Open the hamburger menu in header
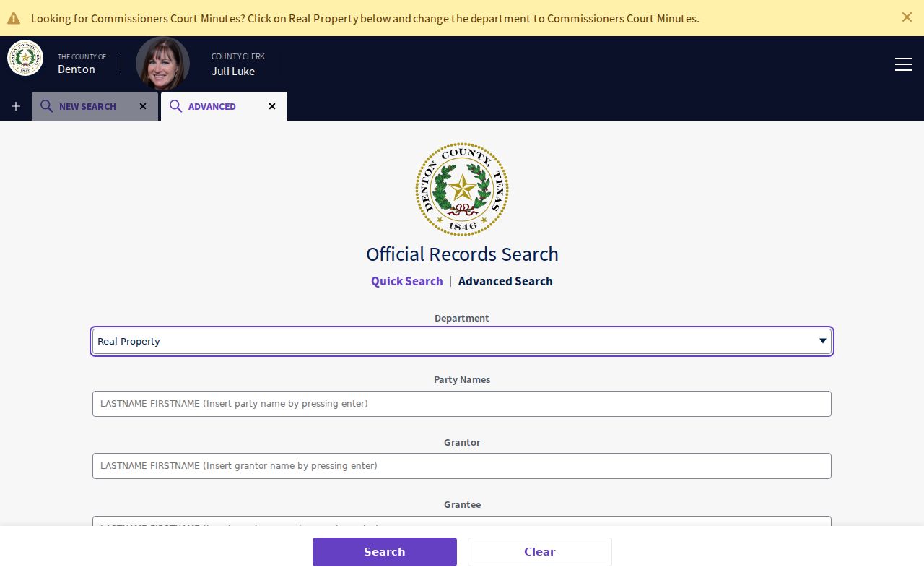Screen dimensions: 924x578 [x=904, y=64]
